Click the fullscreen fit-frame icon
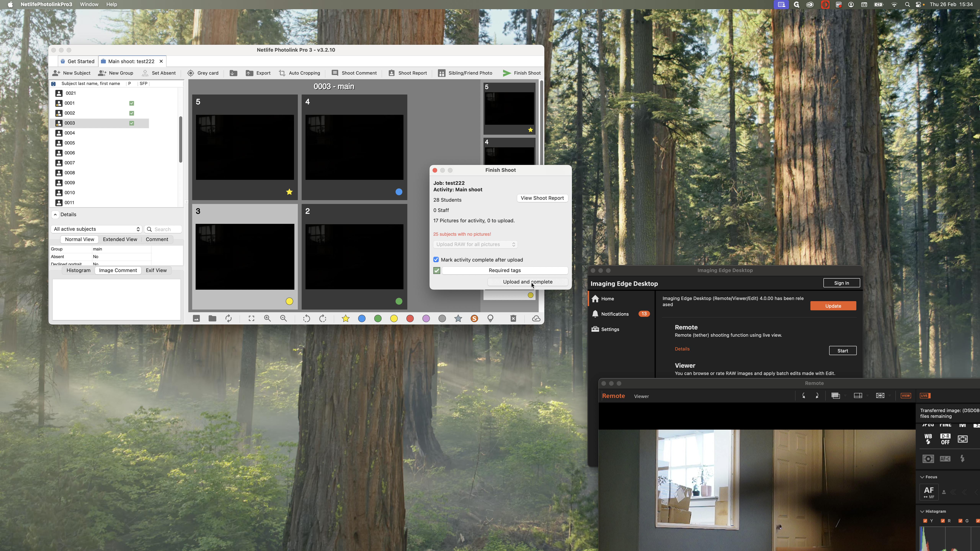The image size is (980, 551). [x=252, y=319]
